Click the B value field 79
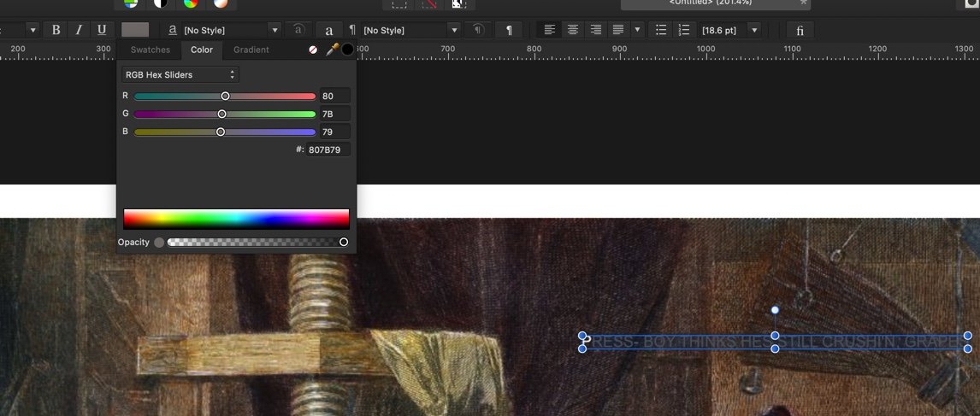 click(x=334, y=132)
